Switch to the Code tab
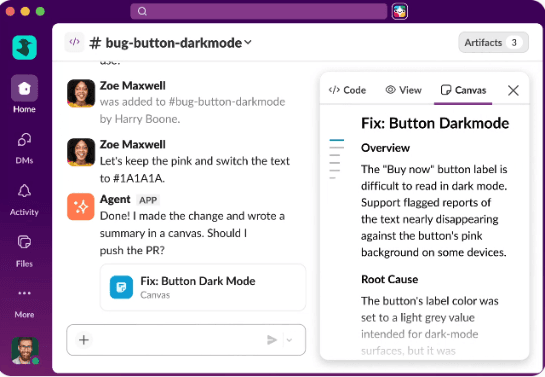This screenshot has height=377, width=545. pos(347,90)
